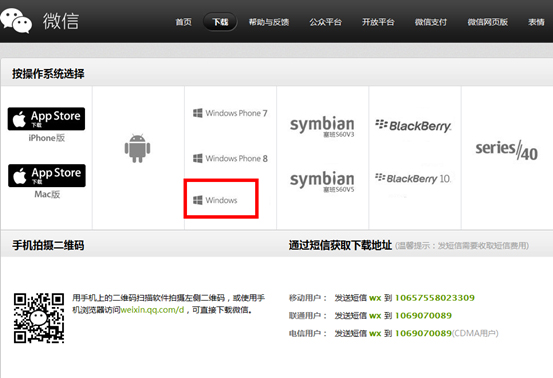Image resolution: width=553 pixels, height=378 pixels.
Task: Open the 帮助与反馈 menu item
Action: (x=269, y=22)
